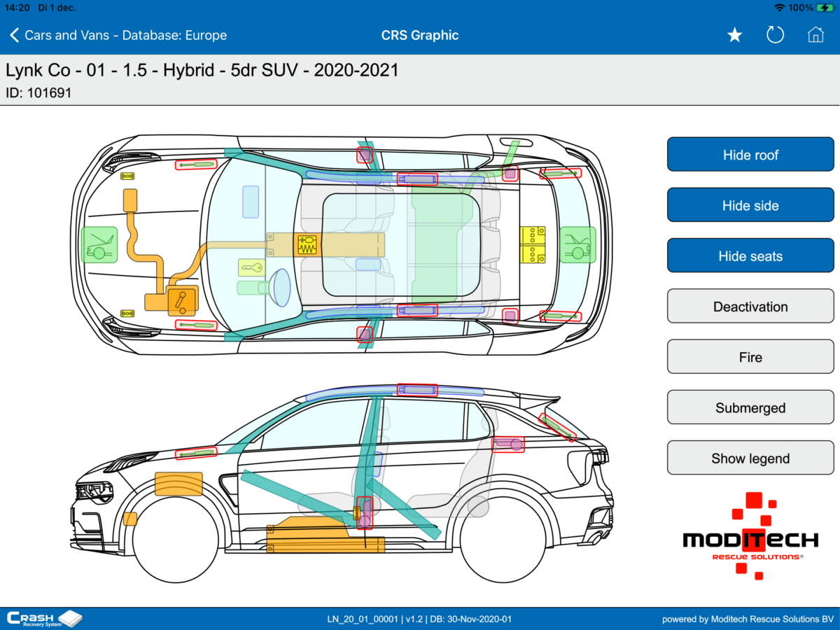Tap the Moditech Rescue Solutions logo
Image resolution: width=840 pixels, height=630 pixels.
(x=750, y=538)
